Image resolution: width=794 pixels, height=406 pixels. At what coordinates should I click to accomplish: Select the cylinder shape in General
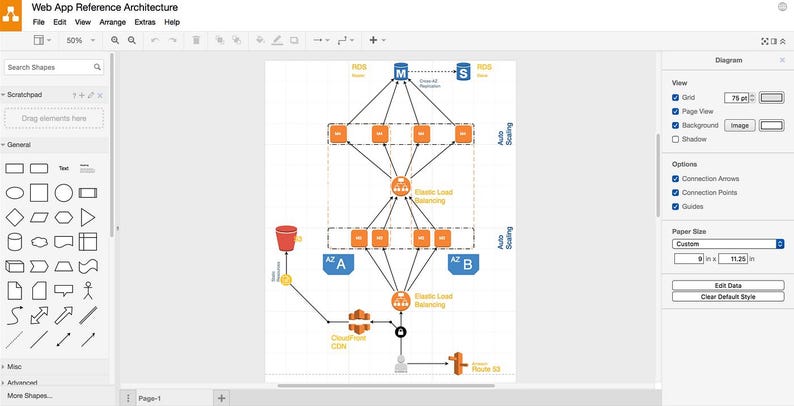[15, 241]
